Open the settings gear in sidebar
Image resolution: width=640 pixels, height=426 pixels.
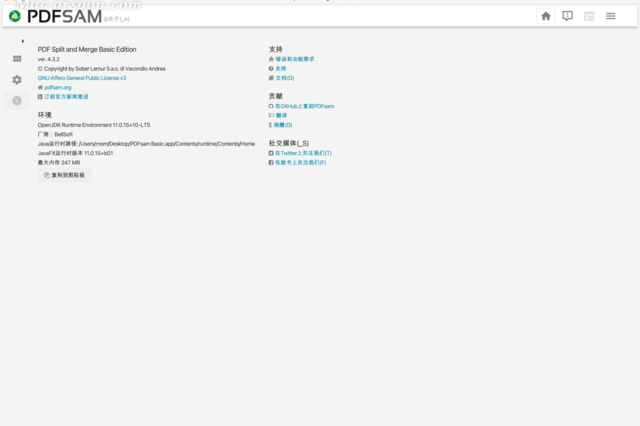coord(17,80)
